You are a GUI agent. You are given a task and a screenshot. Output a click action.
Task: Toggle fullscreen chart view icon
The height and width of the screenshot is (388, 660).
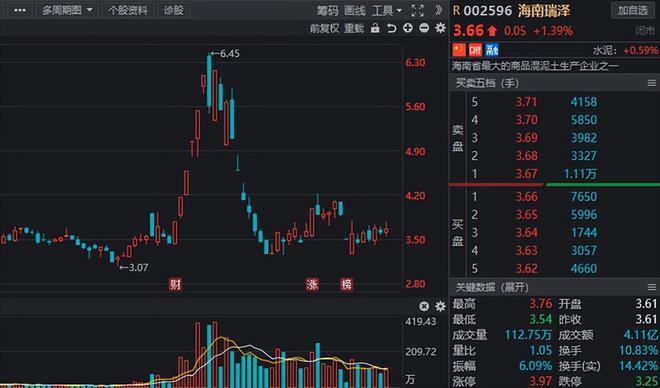pos(418,11)
